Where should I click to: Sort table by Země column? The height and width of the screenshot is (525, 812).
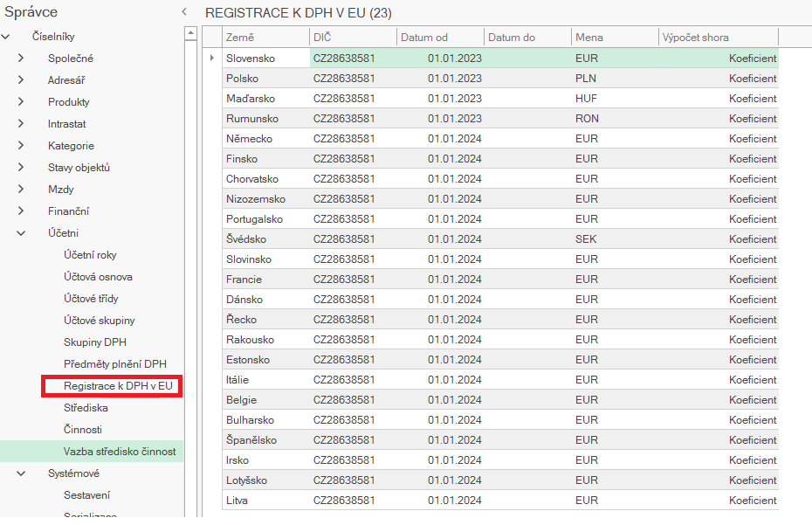pos(265,38)
